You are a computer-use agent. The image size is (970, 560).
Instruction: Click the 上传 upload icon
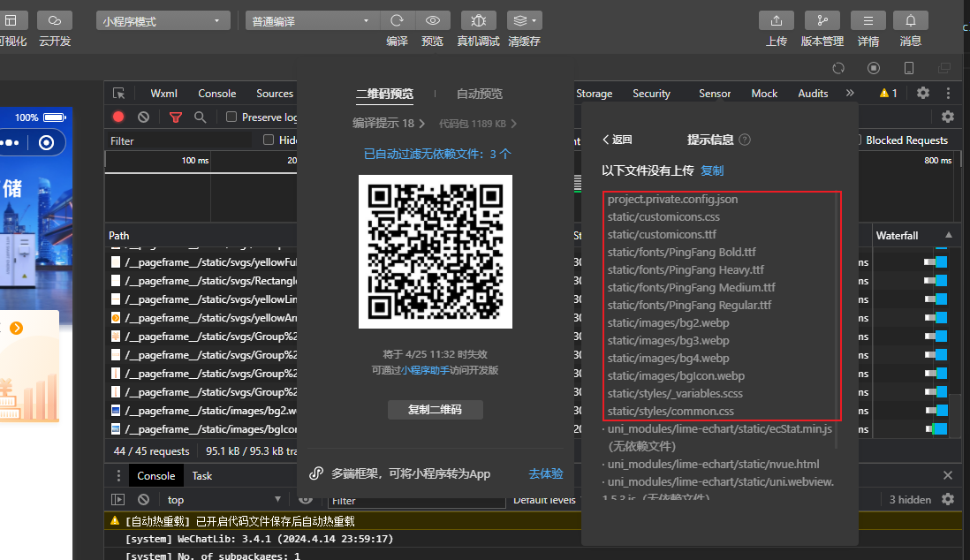777,20
